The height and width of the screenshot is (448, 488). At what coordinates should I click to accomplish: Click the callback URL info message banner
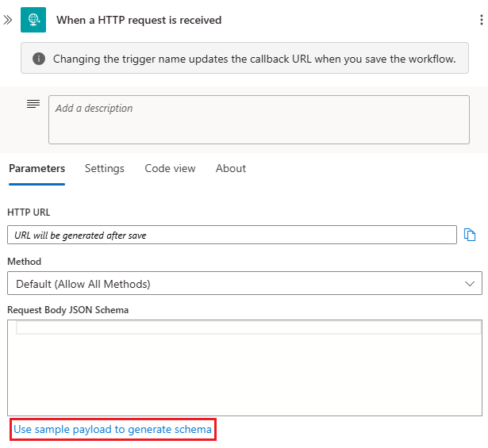254,59
